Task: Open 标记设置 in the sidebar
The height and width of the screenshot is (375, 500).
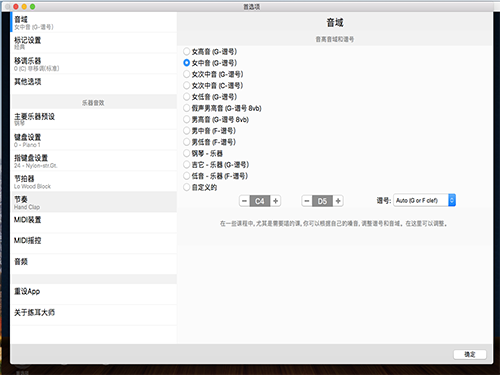Action: [94, 43]
